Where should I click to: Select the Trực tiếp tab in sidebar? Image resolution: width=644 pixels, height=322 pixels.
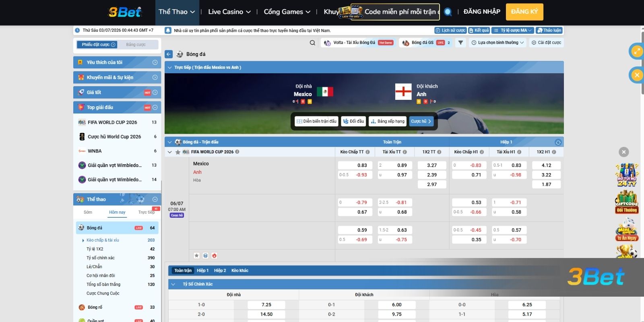[147, 212]
